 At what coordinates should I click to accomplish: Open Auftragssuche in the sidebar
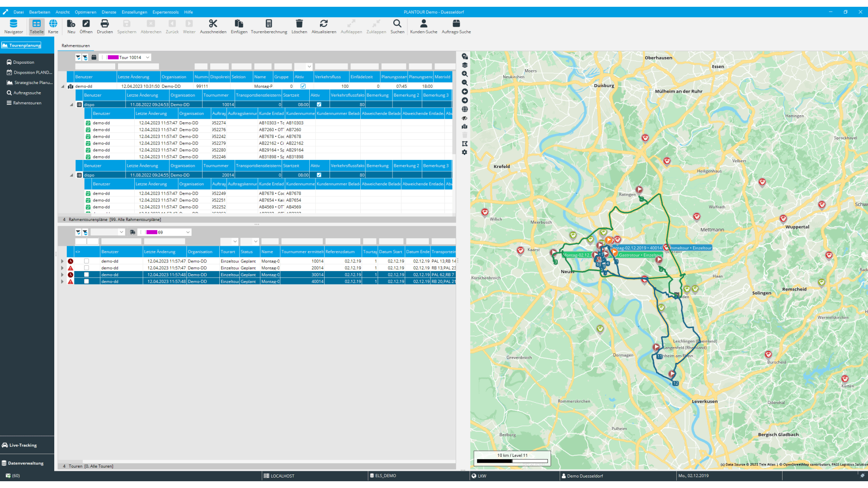tap(27, 93)
